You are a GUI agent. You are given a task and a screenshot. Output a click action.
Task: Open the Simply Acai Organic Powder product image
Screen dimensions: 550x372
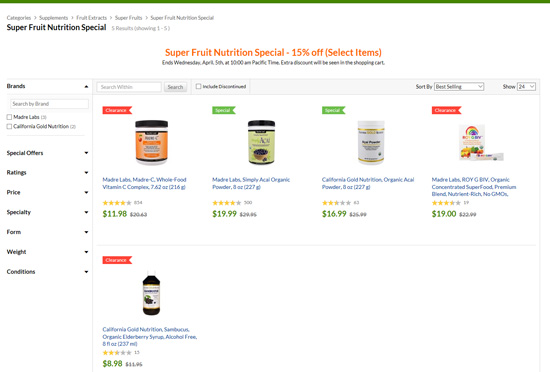click(261, 142)
